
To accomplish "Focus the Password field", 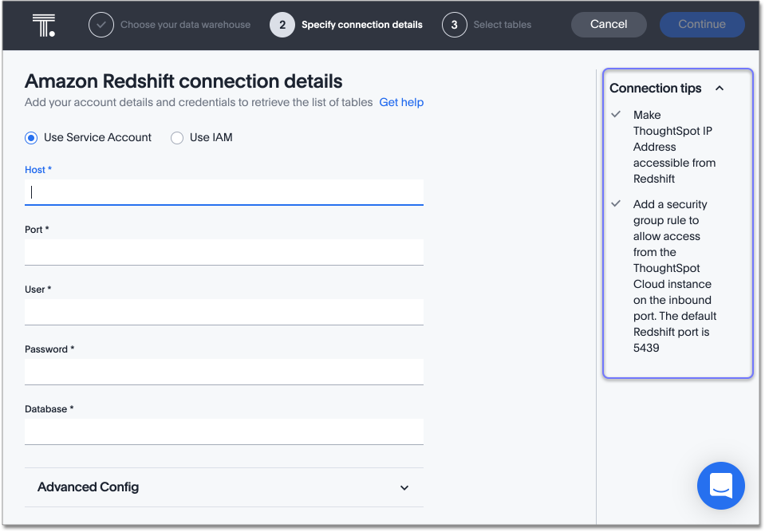I will tap(223, 371).
